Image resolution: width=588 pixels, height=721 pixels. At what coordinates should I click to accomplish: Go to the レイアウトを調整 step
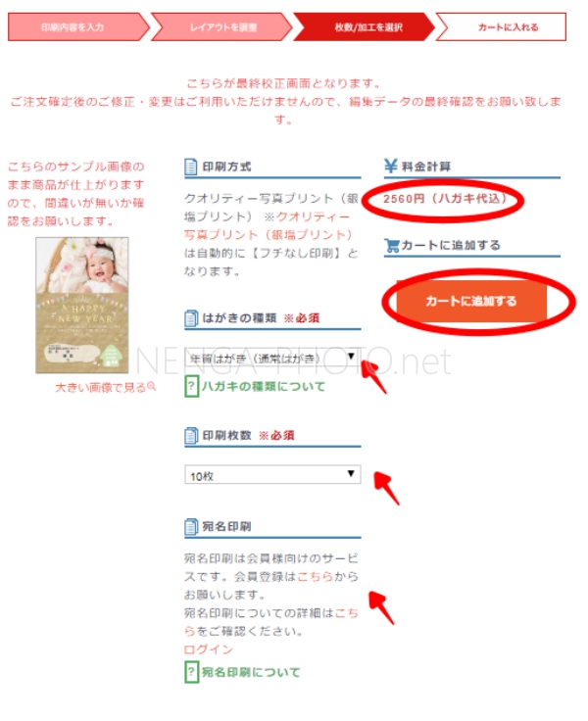221,27
